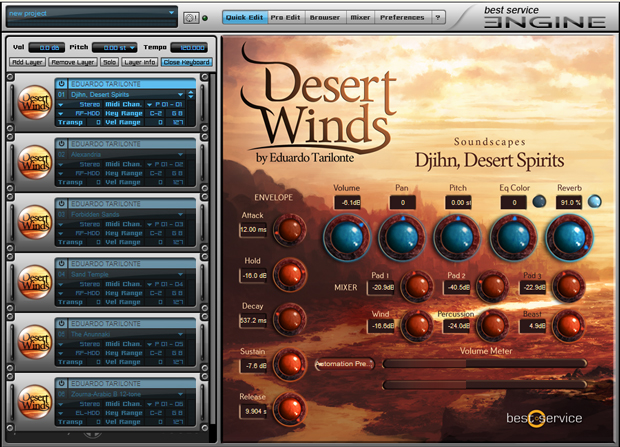620x447 pixels.
Task: Open the new project dropdown
Action: coord(171,13)
